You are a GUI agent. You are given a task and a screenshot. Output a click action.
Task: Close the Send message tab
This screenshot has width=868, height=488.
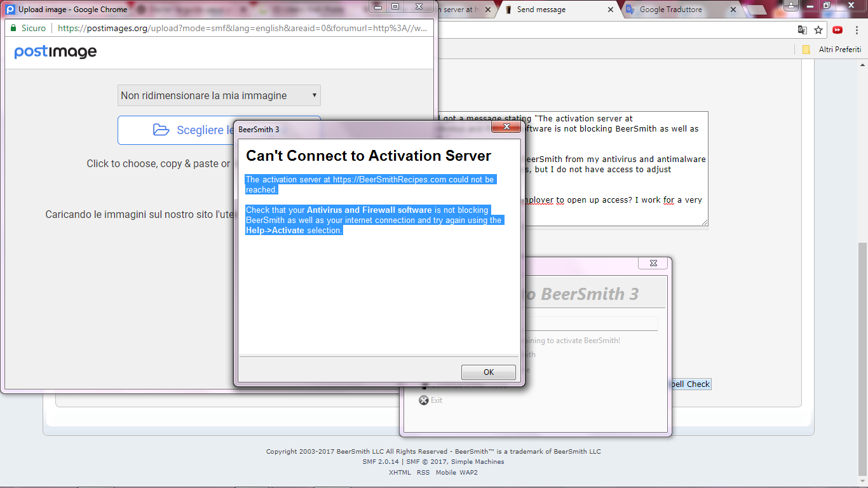(611, 10)
